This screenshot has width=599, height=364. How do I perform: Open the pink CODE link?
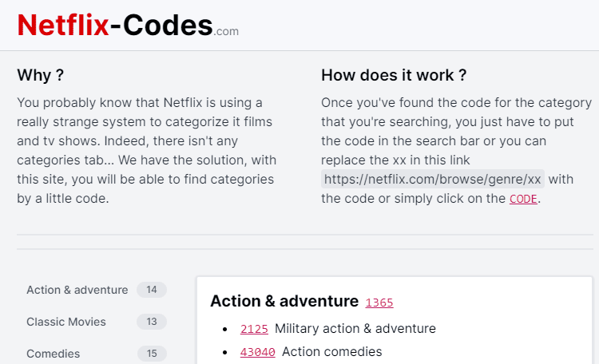click(x=523, y=199)
